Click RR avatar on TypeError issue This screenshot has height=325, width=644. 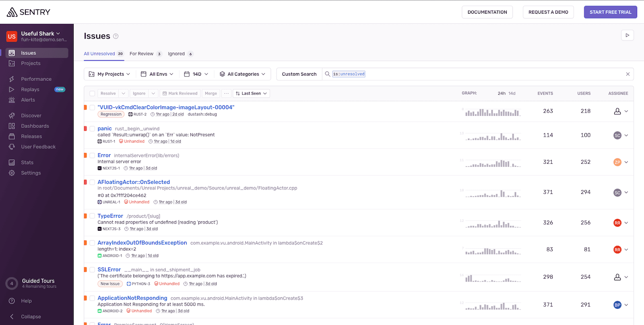617,223
